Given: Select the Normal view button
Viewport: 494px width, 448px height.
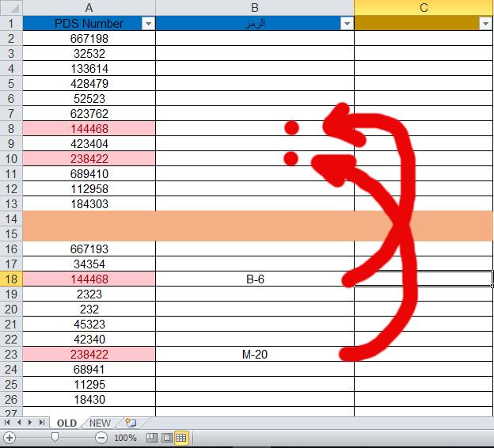Looking at the screenshot, I should tap(180, 438).
